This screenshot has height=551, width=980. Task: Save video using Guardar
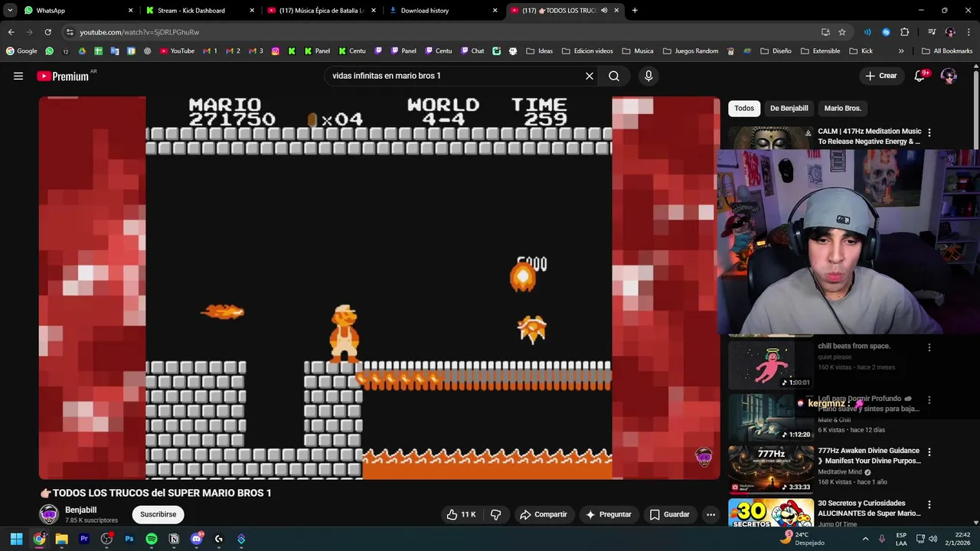pos(670,514)
